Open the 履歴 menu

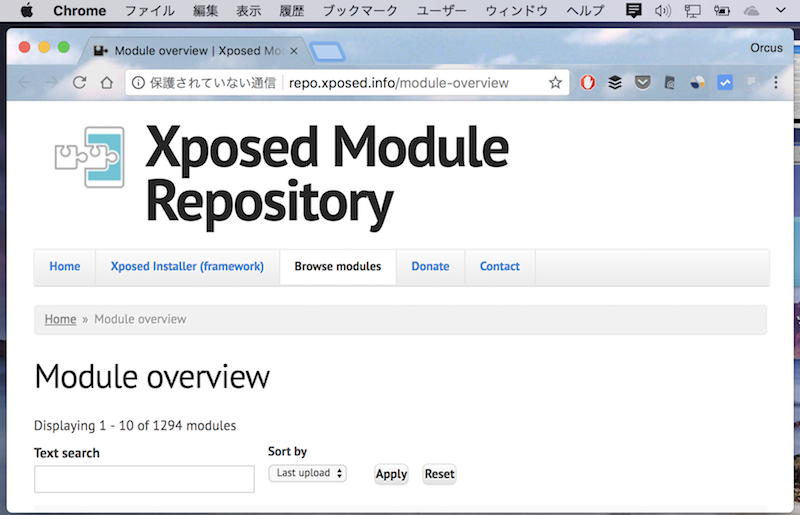[x=292, y=10]
